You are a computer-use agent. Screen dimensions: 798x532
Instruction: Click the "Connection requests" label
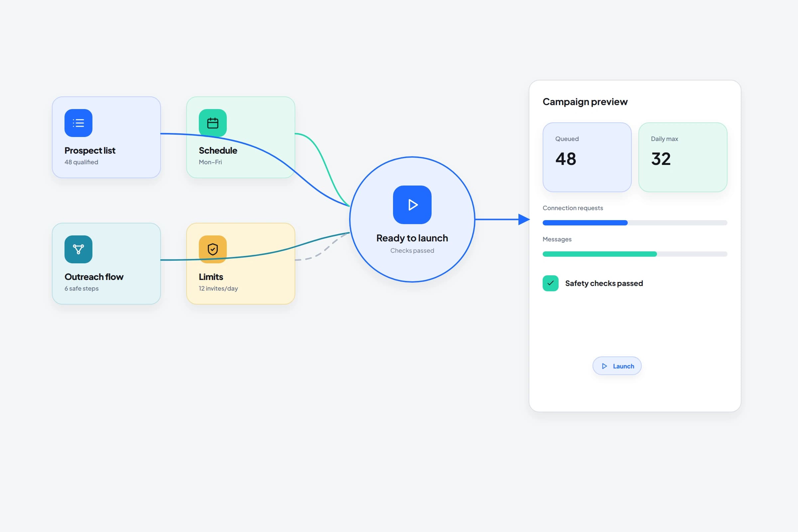[x=573, y=208]
